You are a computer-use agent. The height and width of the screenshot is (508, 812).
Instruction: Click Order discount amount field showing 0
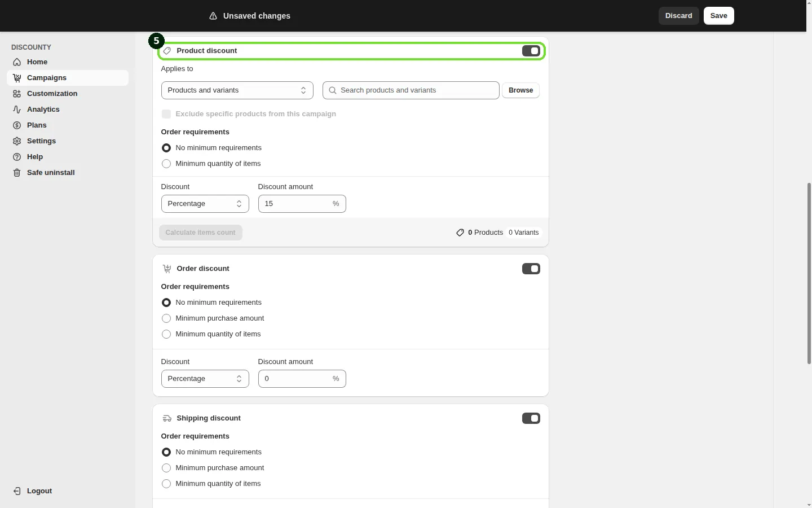click(x=302, y=379)
